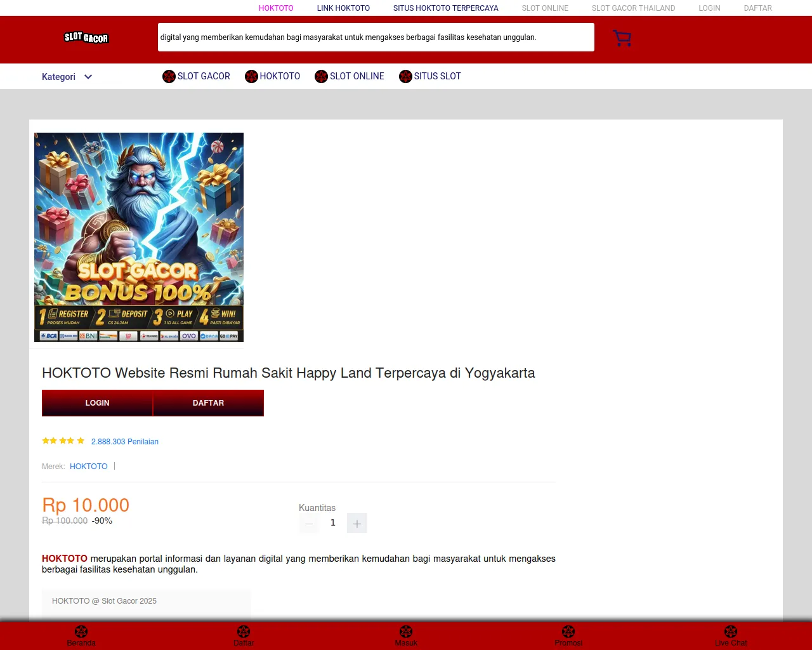The height and width of the screenshot is (650, 812).
Task: Decrease quantity with the minus button
Action: 309,523
